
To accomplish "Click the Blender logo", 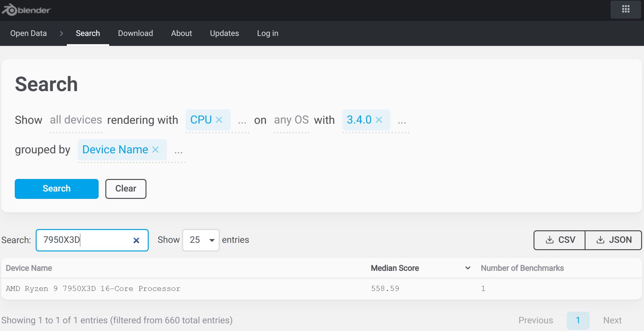I will pos(26,10).
